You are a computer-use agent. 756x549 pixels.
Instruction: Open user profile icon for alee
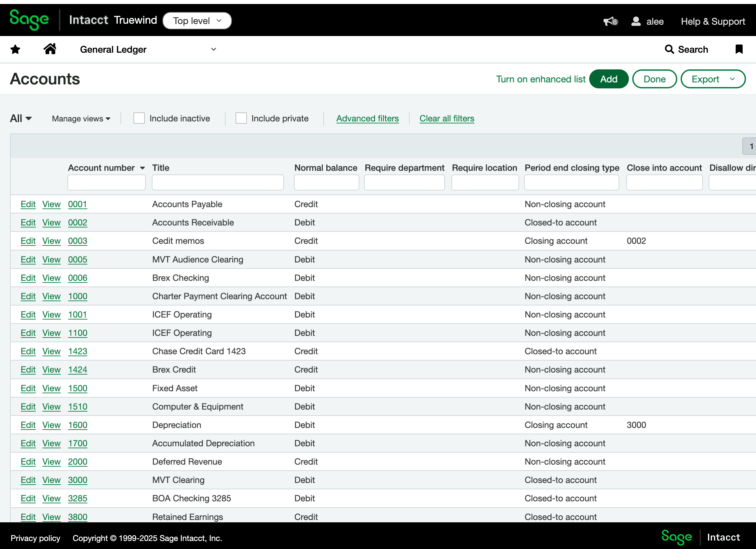coord(636,21)
